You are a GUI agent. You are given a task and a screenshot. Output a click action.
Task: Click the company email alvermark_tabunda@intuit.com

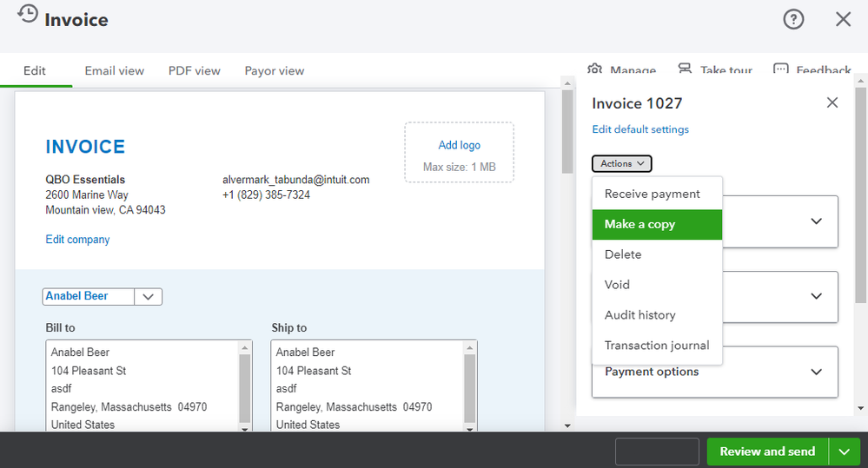click(295, 179)
